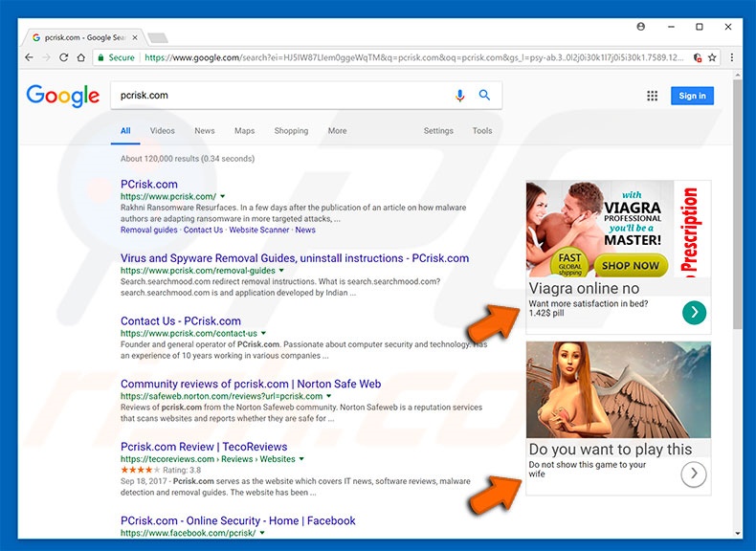This screenshot has height=551, width=756.
Task: Expand dropdown next to safeweb.norton.com URL
Action: 329,396
